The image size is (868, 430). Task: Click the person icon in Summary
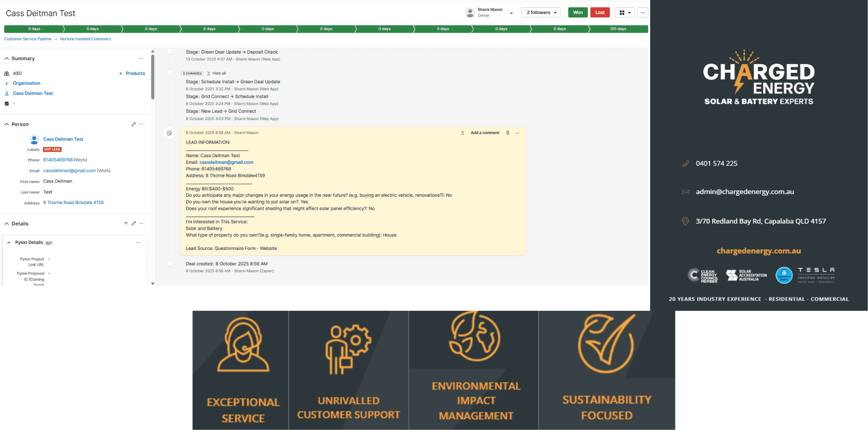click(x=6, y=94)
